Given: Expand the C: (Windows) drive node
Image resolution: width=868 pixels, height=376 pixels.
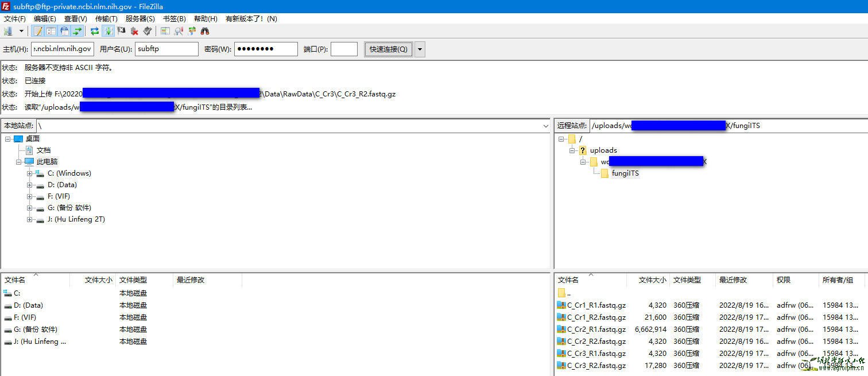Looking at the screenshot, I should 29,173.
